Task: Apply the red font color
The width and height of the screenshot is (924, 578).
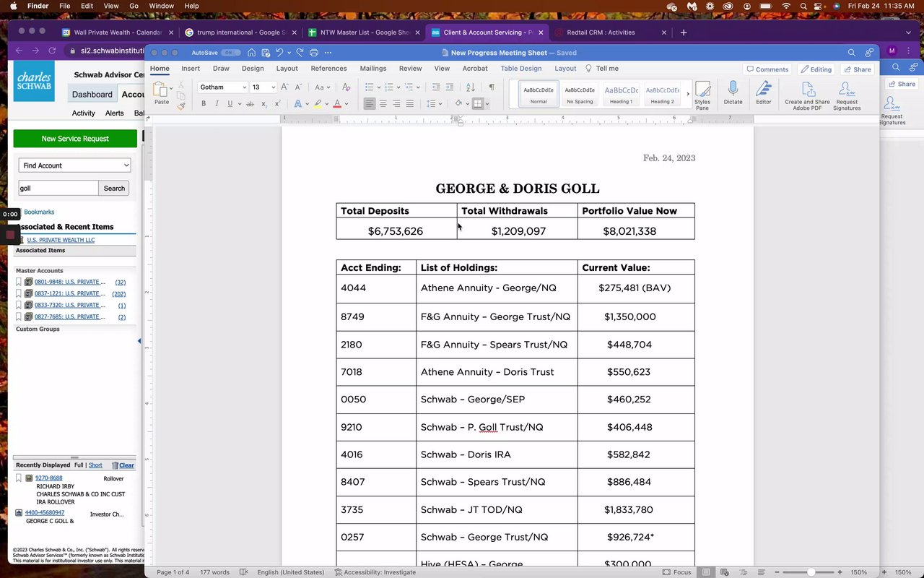Action: (336, 104)
